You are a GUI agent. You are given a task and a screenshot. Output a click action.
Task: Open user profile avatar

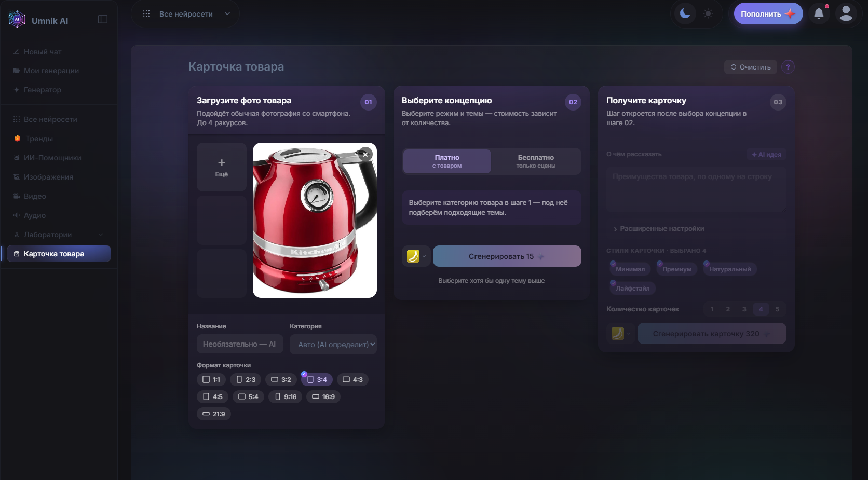pyautogui.click(x=846, y=13)
